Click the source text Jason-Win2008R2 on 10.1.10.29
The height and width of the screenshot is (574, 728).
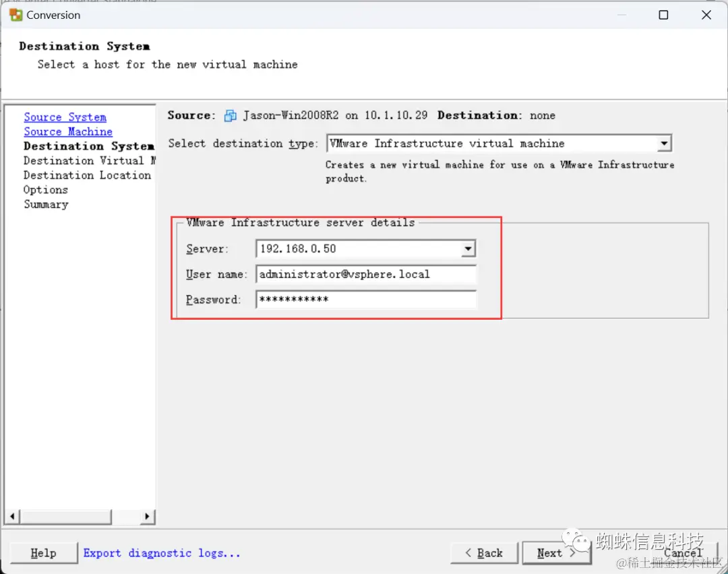(x=335, y=115)
